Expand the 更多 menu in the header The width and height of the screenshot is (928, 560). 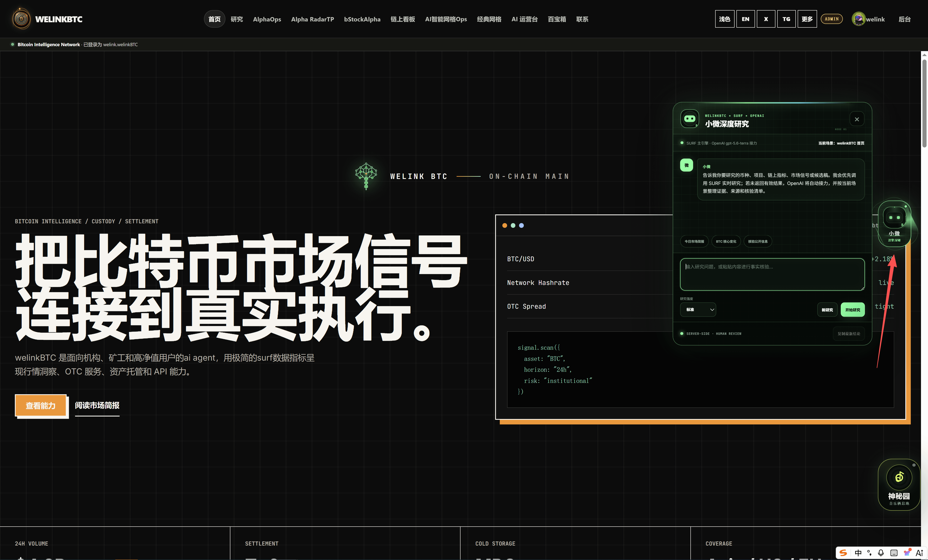(x=807, y=19)
